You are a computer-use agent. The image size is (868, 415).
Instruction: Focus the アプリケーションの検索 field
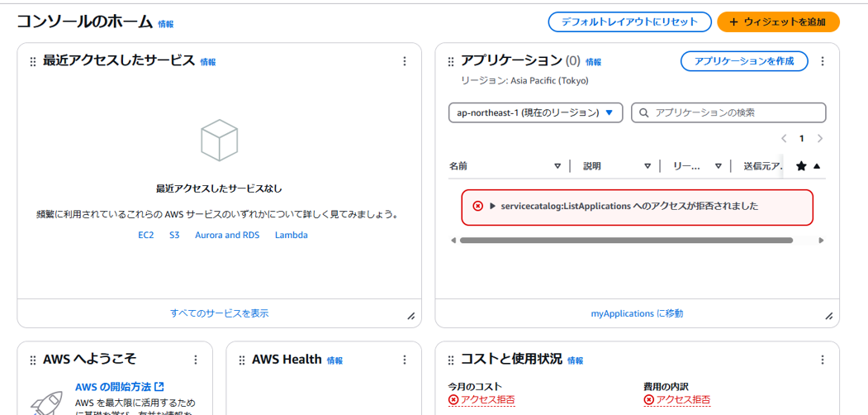(x=728, y=112)
